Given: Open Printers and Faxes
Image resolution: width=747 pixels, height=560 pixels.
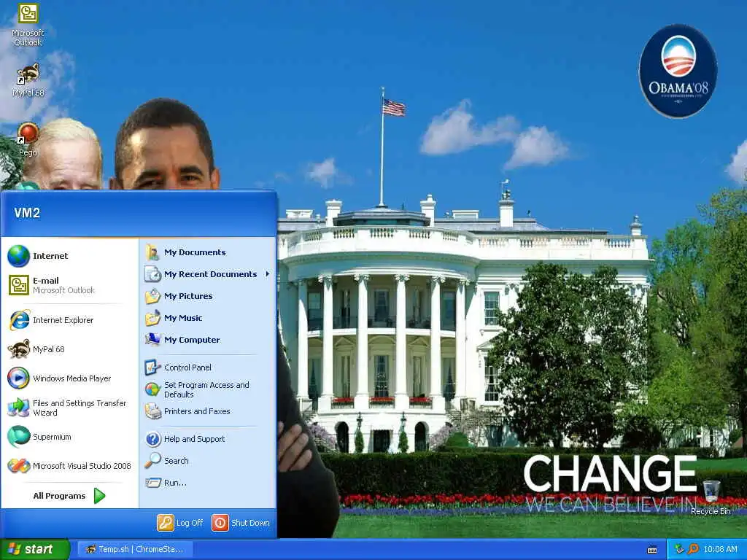Looking at the screenshot, I should tap(208, 411).
